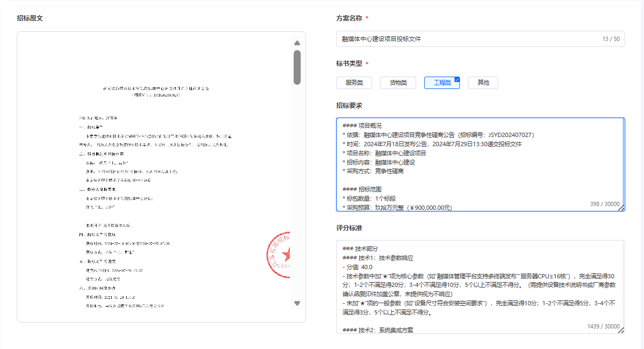Viewport: 644px width, 349px height.
Task: Click the document preview scroll-down arrow
Action: pyautogui.click(x=297, y=304)
